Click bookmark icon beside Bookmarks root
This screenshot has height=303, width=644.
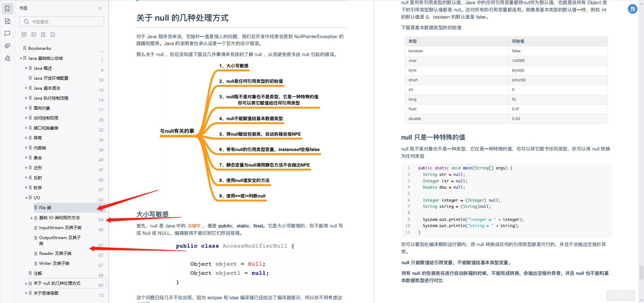pos(25,48)
